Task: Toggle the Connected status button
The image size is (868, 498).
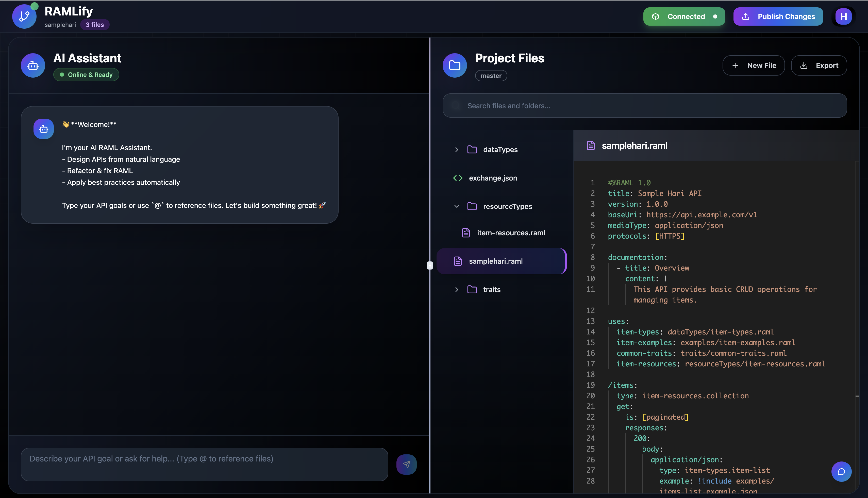Action: click(684, 16)
